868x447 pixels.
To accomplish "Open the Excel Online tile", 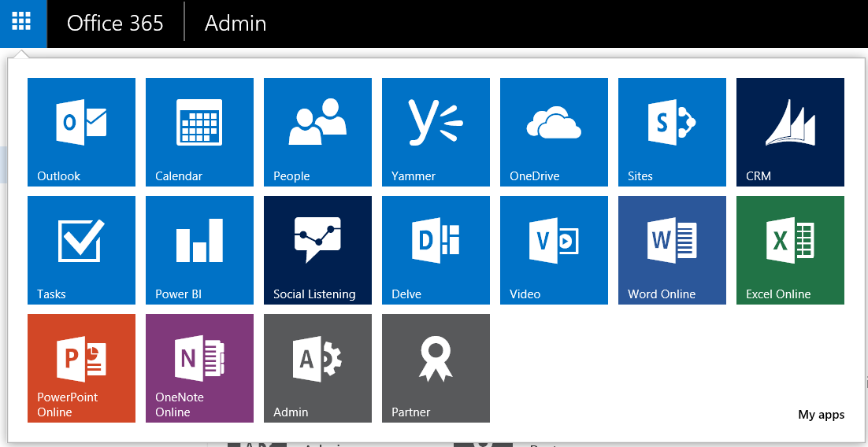I will pyautogui.click(x=790, y=249).
